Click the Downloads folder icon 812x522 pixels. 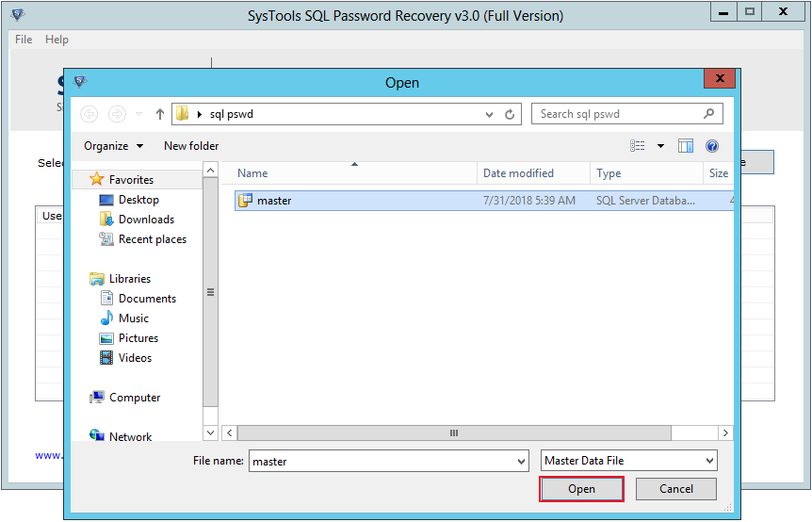coord(106,219)
